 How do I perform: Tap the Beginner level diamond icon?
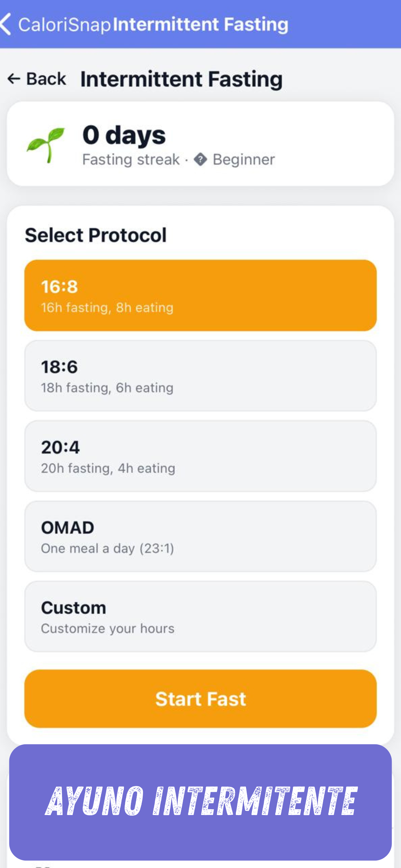point(200,160)
